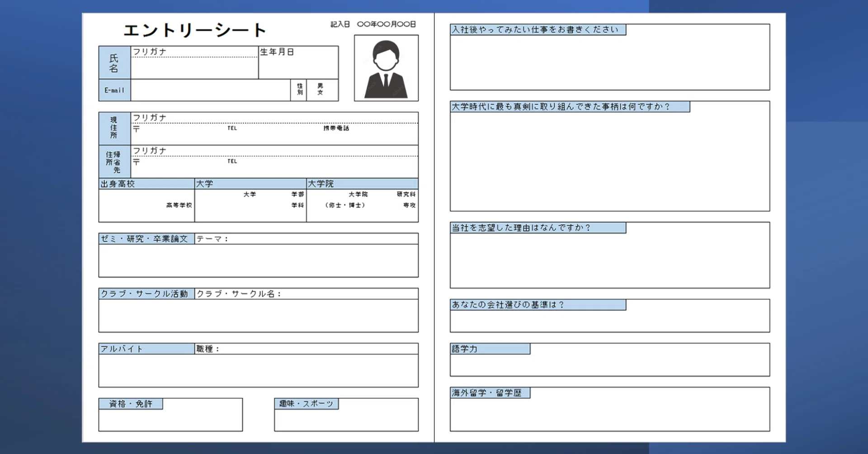The height and width of the screenshot is (454, 868).
Task: Click the 記入日 date text
Action: pos(373,24)
